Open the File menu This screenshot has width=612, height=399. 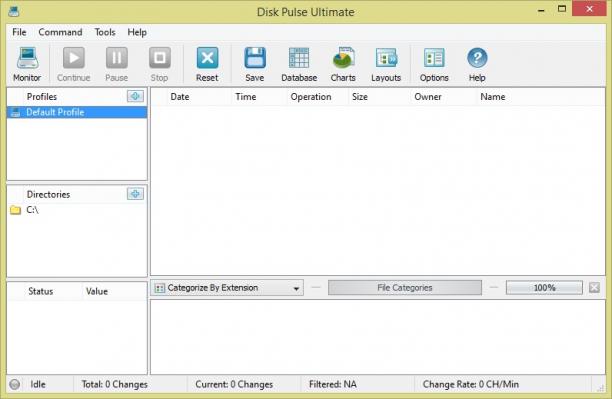coord(19,32)
